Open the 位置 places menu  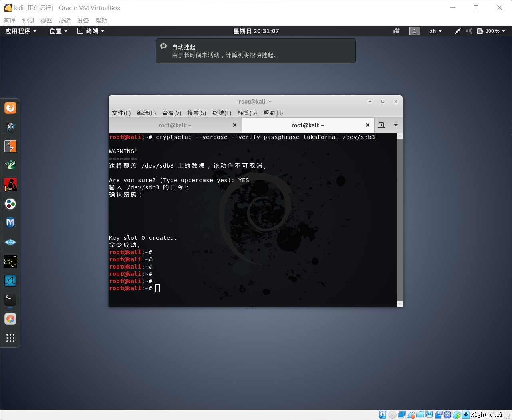click(x=58, y=31)
